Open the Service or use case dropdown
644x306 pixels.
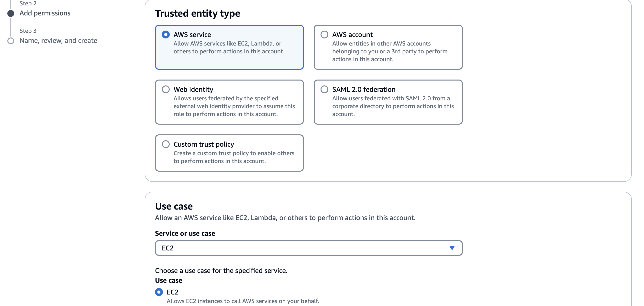click(308, 248)
